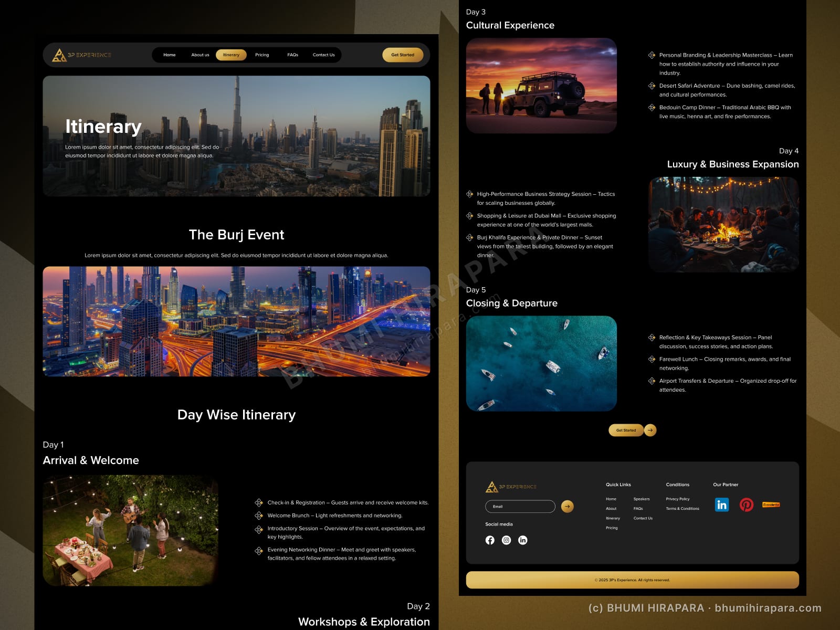Screen dimensions: 840x630
Task: Click the footer 3P Experience logo
Action: 511,487
